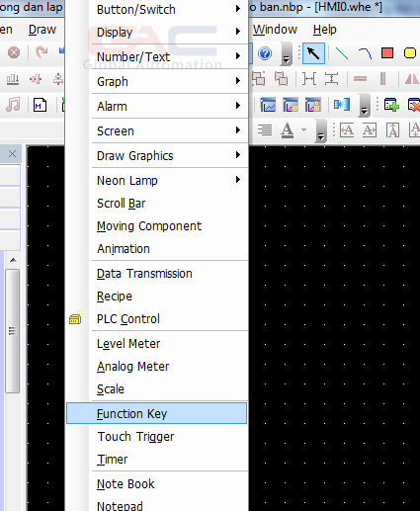Click the music note sound icon
This screenshot has height=511, width=420.
13,105
